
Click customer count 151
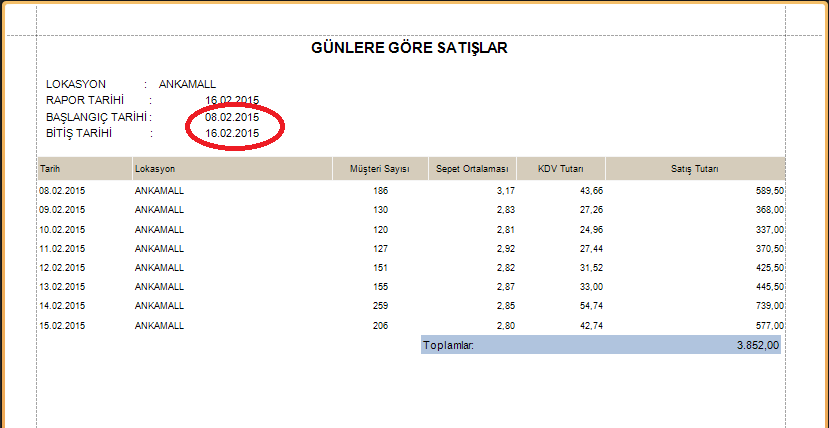click(380, 267)
